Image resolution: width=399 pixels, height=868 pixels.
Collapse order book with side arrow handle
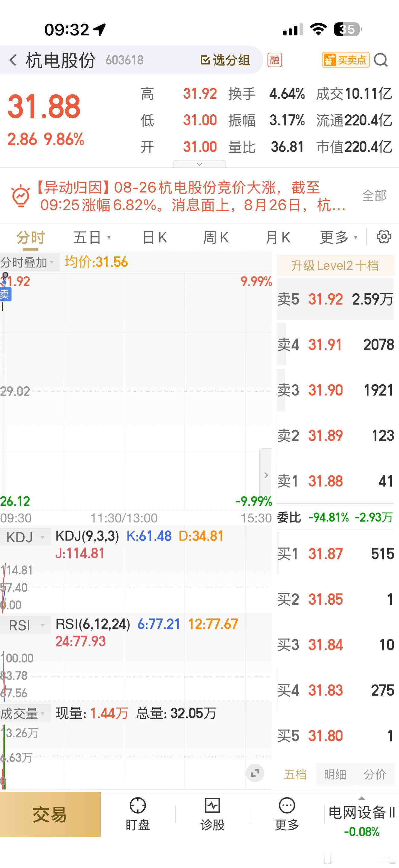click(266, 475)
